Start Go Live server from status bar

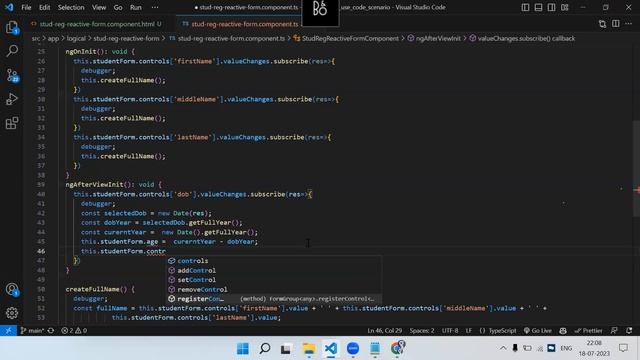pos(538,331)
